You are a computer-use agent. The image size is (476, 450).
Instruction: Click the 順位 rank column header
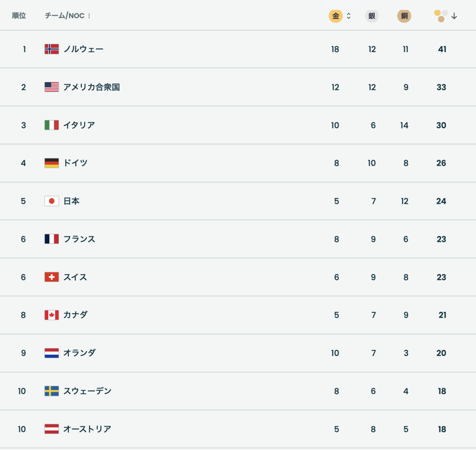click(x=19, y=16)
